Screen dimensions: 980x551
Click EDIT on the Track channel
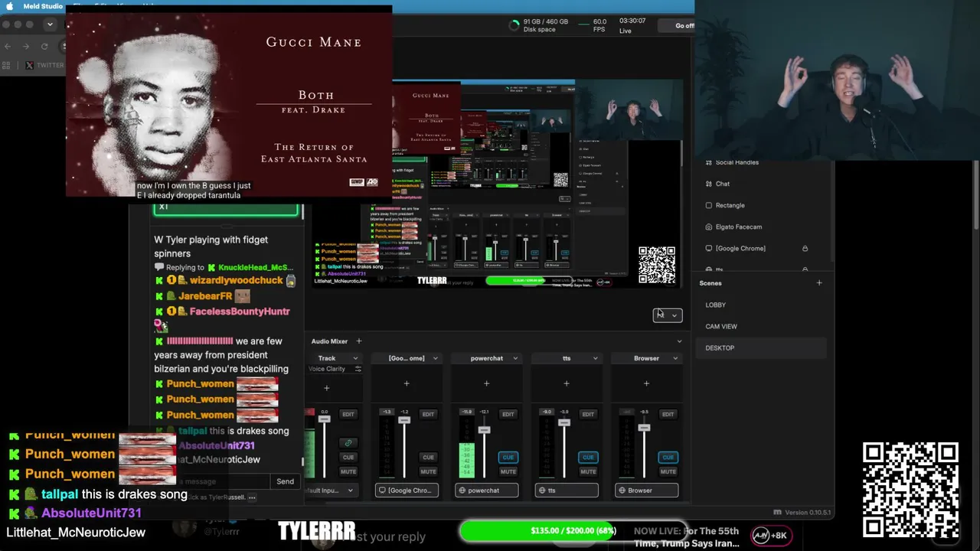coord(348,414)
